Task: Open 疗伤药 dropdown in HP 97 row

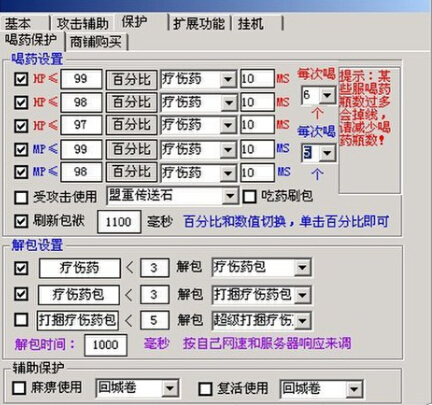Action: pos(199,125)
